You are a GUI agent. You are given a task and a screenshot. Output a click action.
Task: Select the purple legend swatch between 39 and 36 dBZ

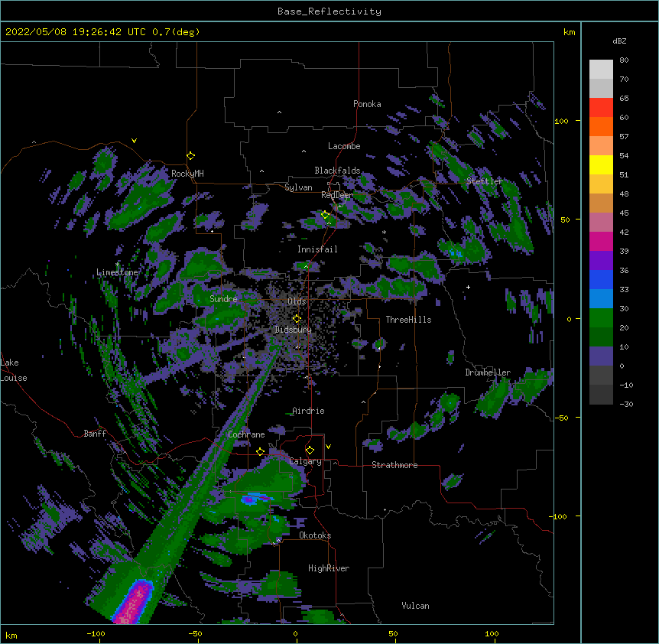tap(601, 260)
